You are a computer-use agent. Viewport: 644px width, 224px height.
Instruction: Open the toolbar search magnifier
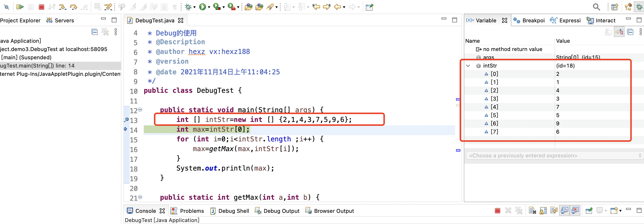tap(596, 7)
